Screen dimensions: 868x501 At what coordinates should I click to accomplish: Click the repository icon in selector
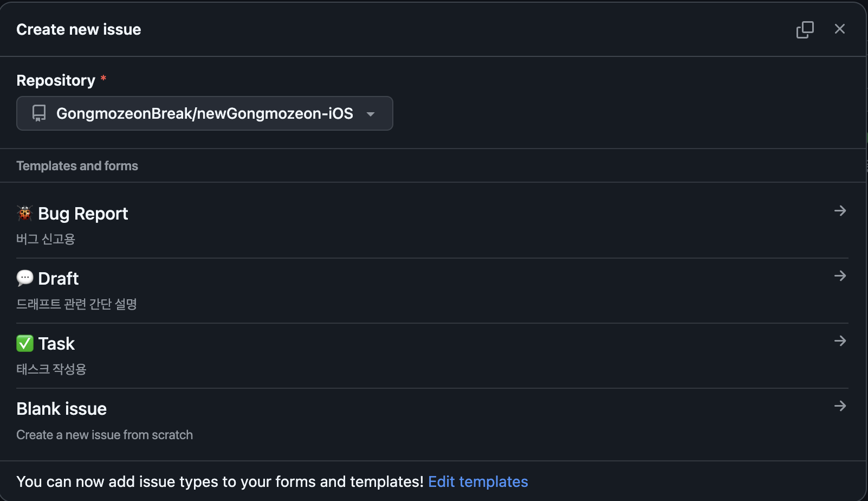(39, 113)
